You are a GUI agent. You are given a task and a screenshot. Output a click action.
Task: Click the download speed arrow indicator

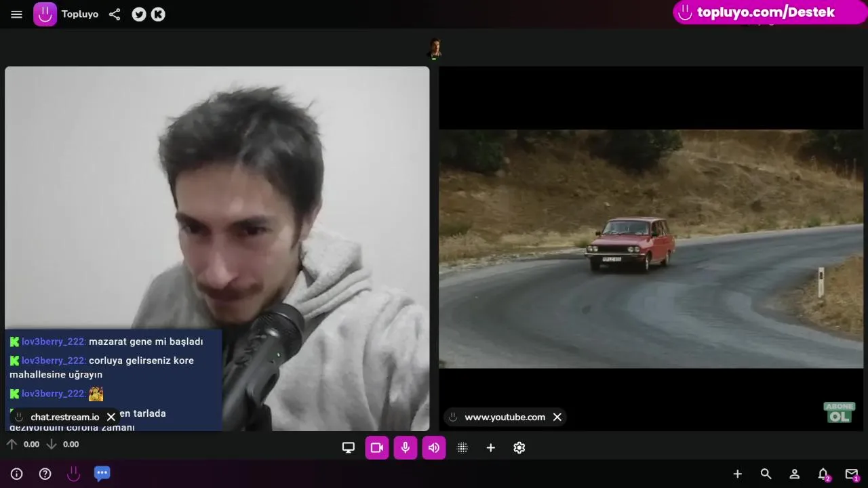[51, 444]
